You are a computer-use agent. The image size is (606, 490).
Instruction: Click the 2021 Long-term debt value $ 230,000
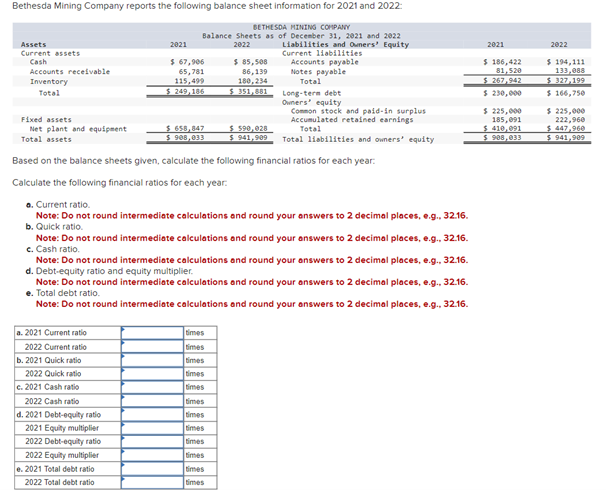[502, 93]
